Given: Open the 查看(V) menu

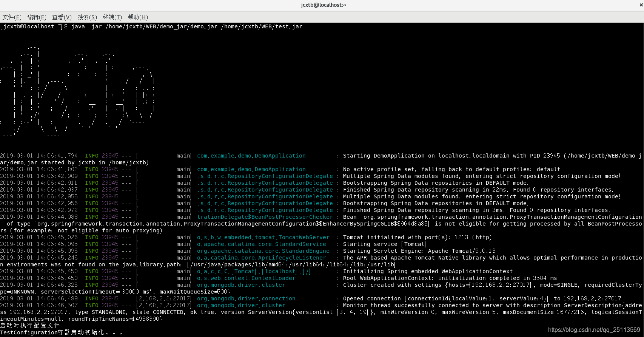Looking at the screenshot, I should pyautogui.click(x=62, y=17).
